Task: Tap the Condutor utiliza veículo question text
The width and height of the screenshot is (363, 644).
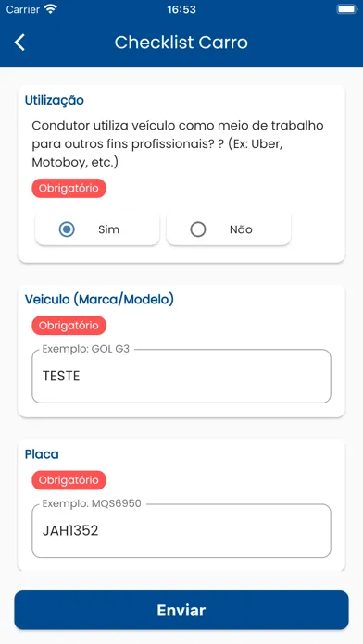Action: (x=178, y=143)
